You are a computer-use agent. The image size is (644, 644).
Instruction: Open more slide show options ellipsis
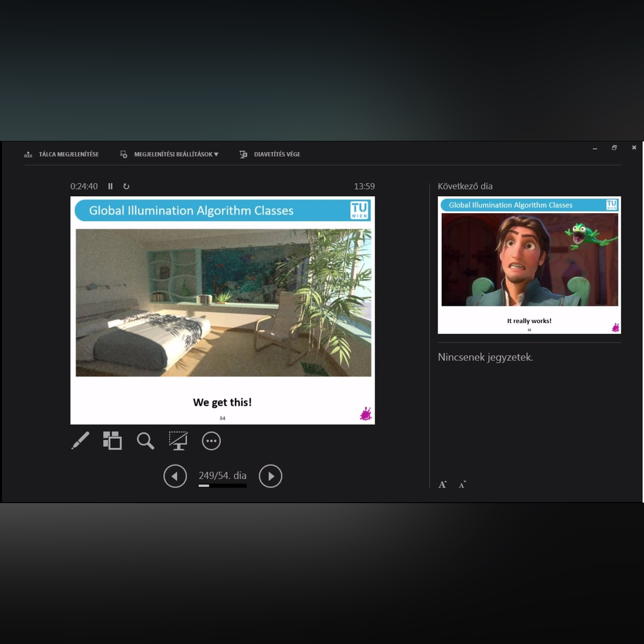[211, 441]
